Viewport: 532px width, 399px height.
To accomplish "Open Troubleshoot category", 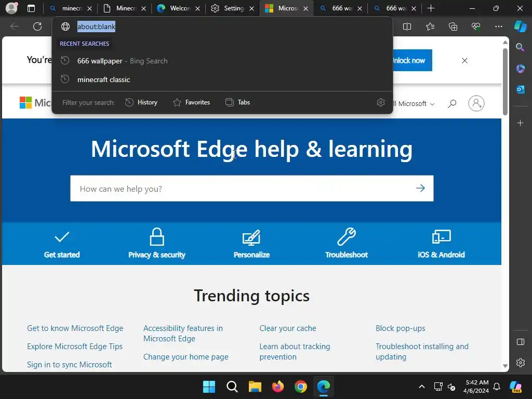I will point(347,244).
